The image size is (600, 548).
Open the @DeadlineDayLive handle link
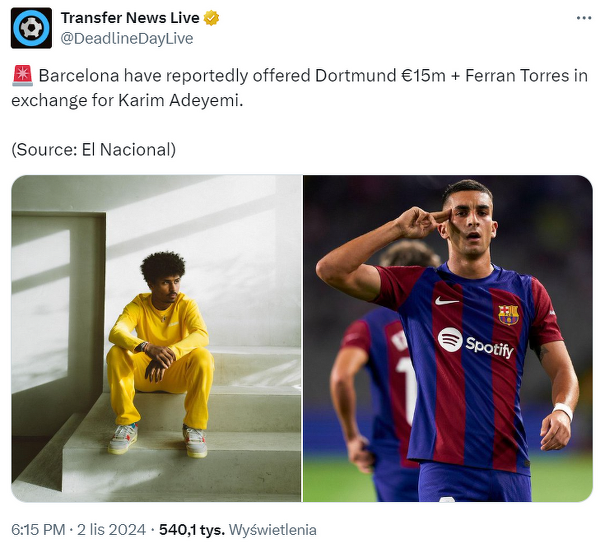tap(127, 39)
